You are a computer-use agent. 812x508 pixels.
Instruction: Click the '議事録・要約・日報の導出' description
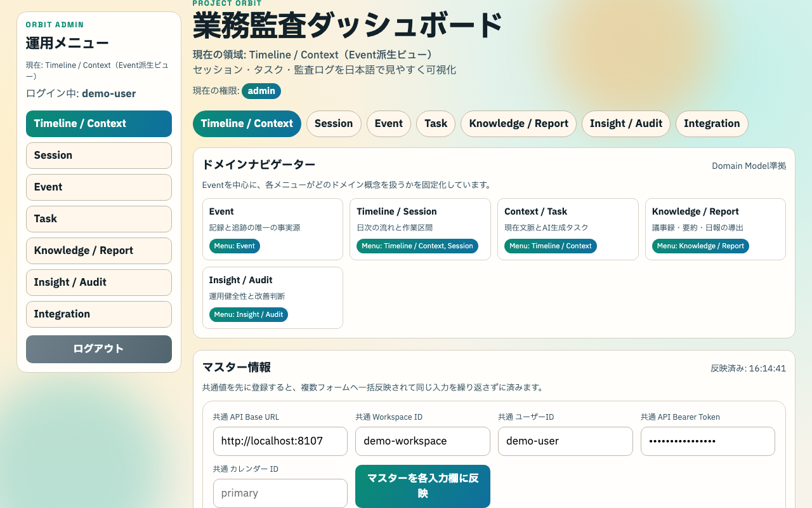coord(698,227)
